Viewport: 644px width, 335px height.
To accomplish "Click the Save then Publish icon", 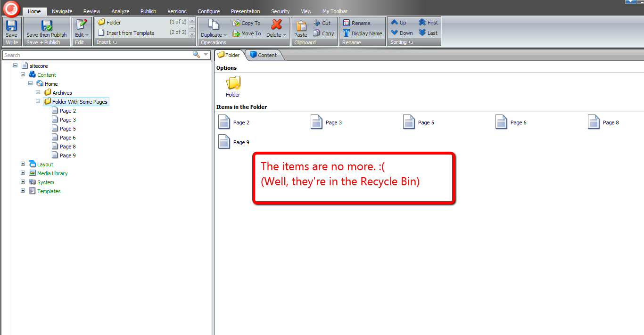I will coord(47,26).
